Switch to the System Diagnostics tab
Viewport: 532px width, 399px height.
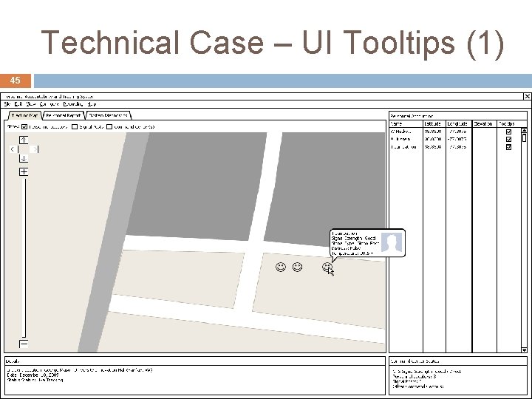point(108,116)
